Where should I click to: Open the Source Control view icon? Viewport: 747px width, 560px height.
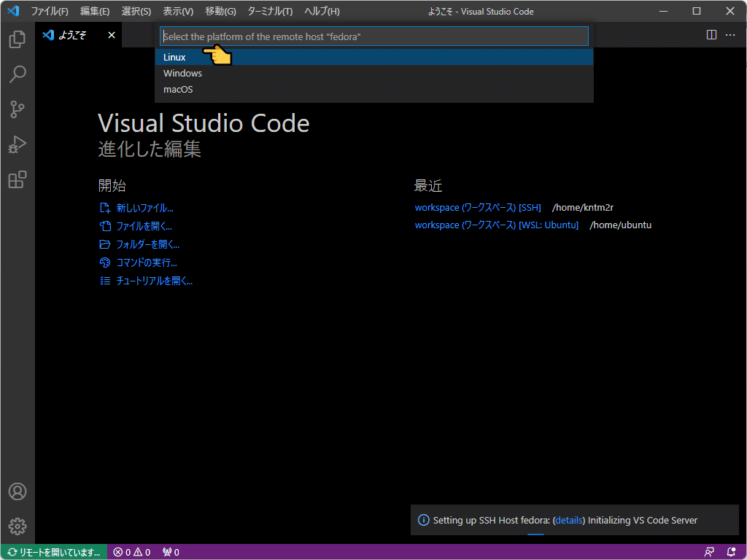[18, 109]
